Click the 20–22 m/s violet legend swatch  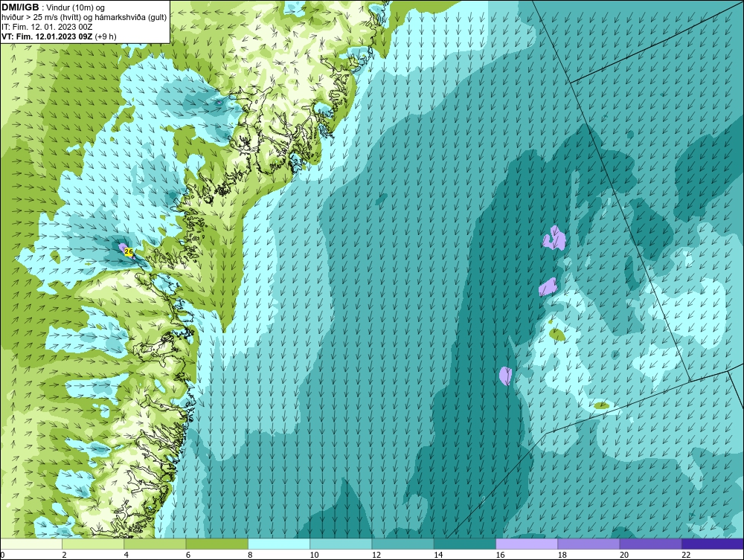pos(650,544)
